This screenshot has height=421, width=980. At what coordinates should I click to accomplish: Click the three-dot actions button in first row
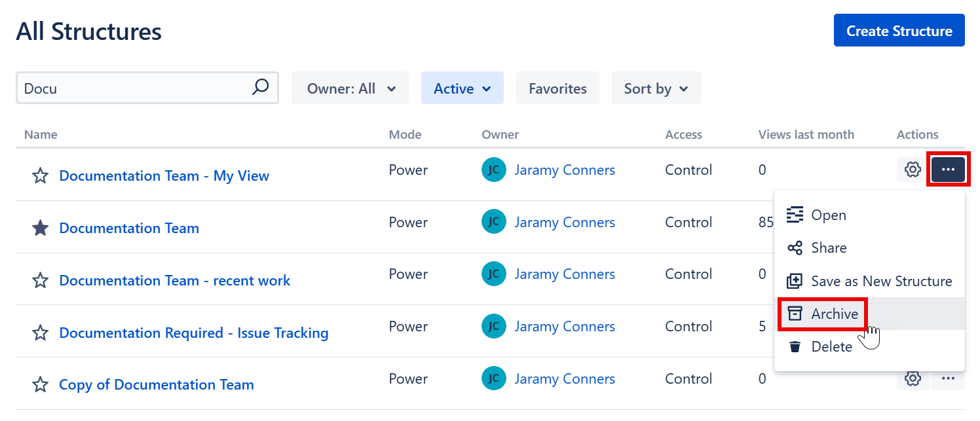click(948, 170)
